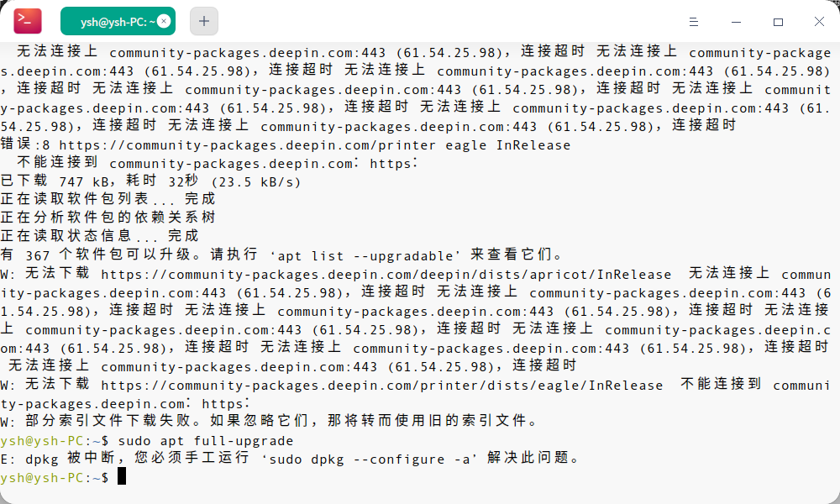Add a new terminal tab
Image resolution: width=840 pixels, height=504 pixels.
204,21
